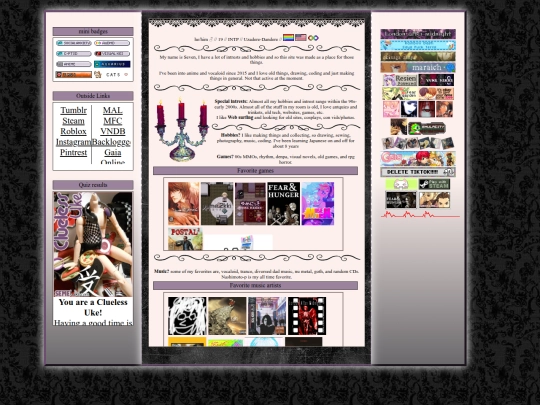Click the Outside Links section header

pyautogui.click(x=93, y=96)
